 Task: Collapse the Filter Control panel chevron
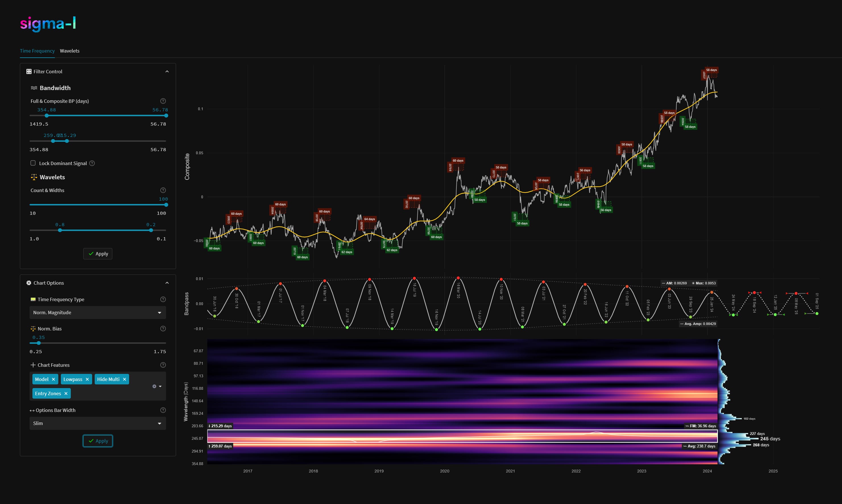(167, 72)
